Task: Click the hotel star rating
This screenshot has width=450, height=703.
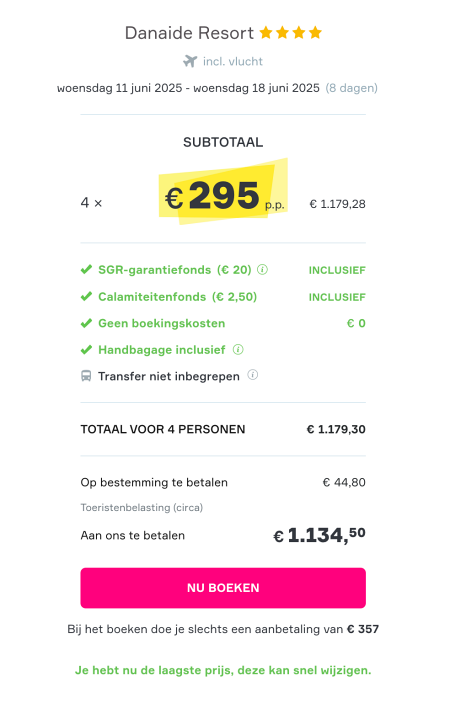Action: click(x=291, y=32)
